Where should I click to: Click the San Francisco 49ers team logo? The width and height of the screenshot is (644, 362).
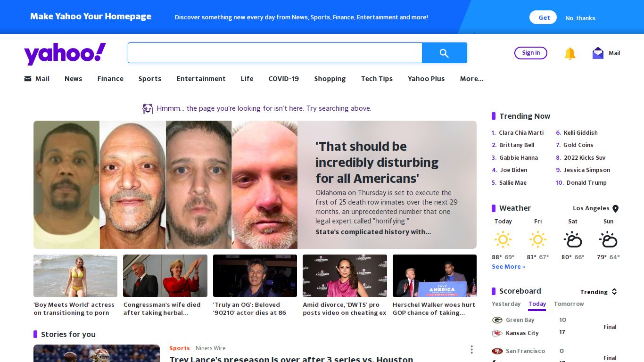(x=497, y=351)
